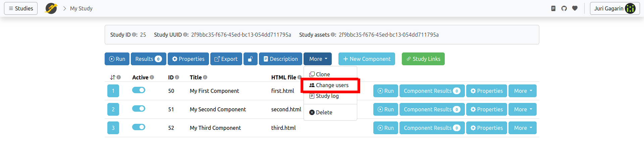Click the My Second Component title
The image size is (644, 147).
pyautogui.click(x=218, y=109)
